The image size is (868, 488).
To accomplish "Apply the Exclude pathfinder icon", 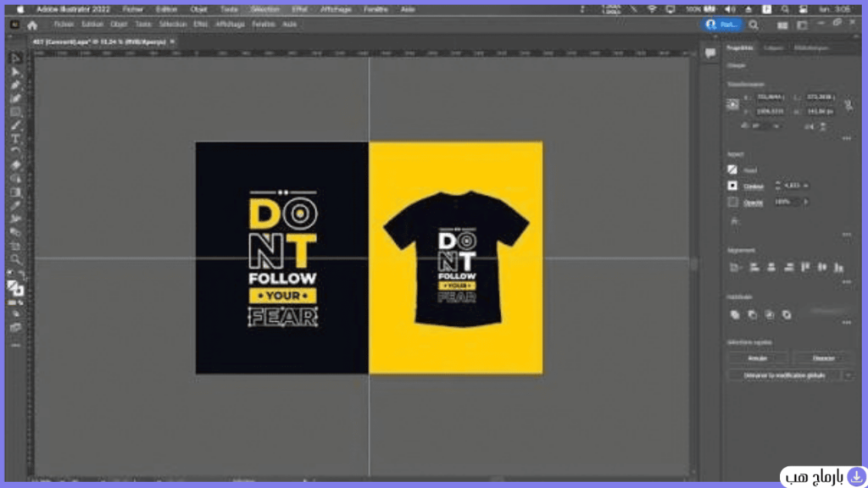I will click(x=787, y=315).
